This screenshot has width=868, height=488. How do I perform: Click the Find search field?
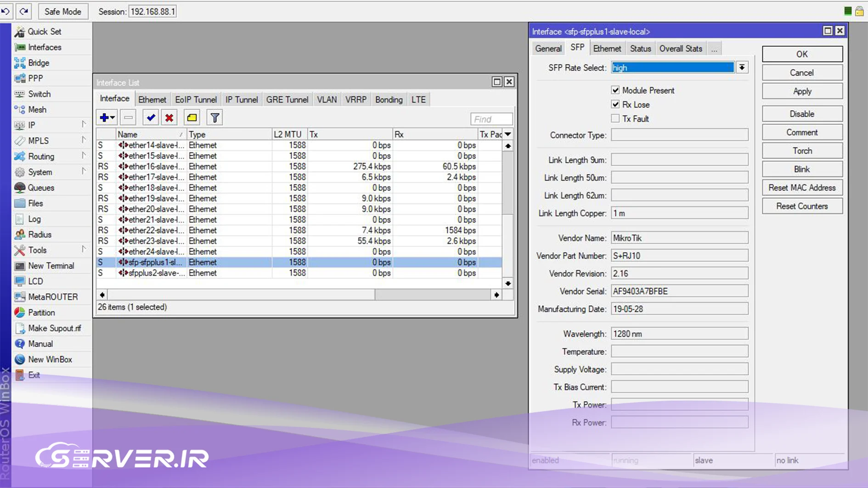tap(491, 119)
